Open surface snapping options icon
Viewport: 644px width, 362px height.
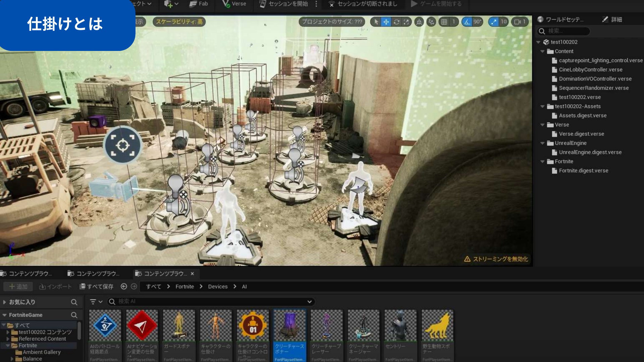[x=431, y=22]
